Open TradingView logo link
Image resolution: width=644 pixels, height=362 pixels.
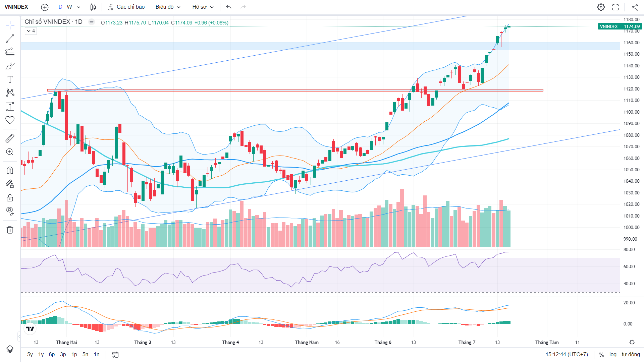click(x=30, y=329)
